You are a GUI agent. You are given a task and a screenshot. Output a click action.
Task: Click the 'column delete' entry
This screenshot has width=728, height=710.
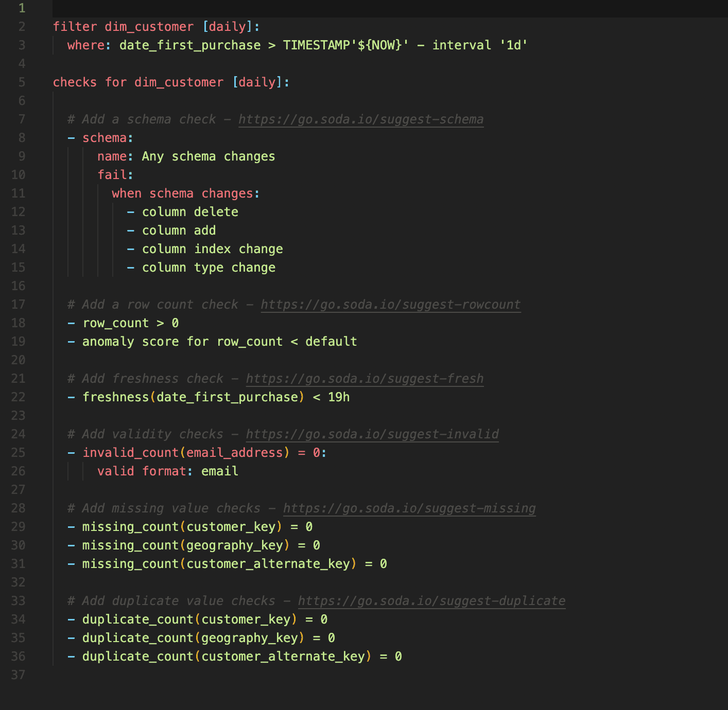[x=190, y=212]
